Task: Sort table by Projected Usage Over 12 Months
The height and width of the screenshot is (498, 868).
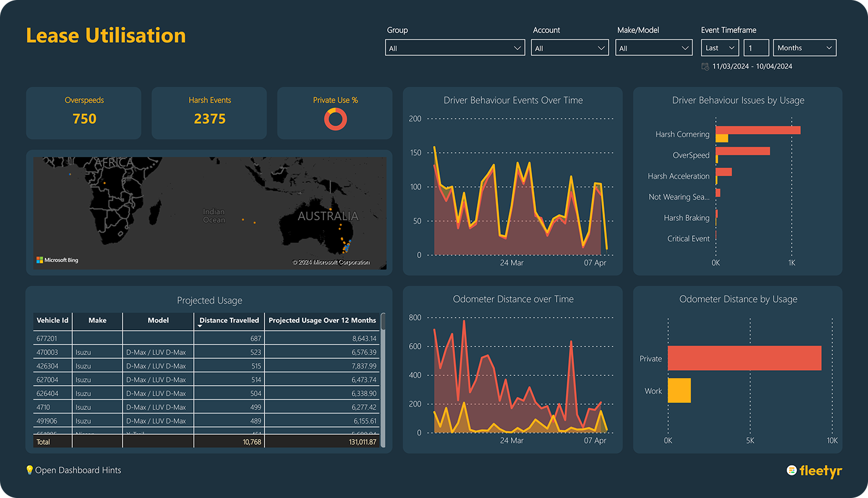Action: (322, 320)
